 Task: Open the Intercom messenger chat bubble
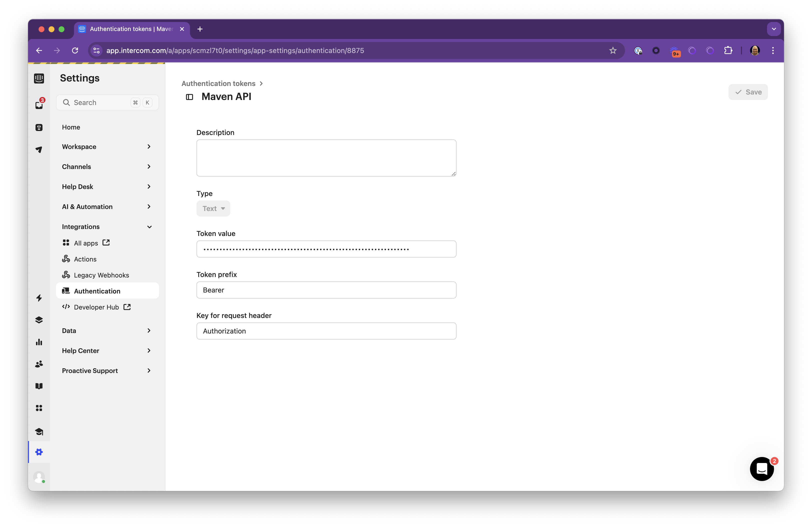tap(762, 469)
